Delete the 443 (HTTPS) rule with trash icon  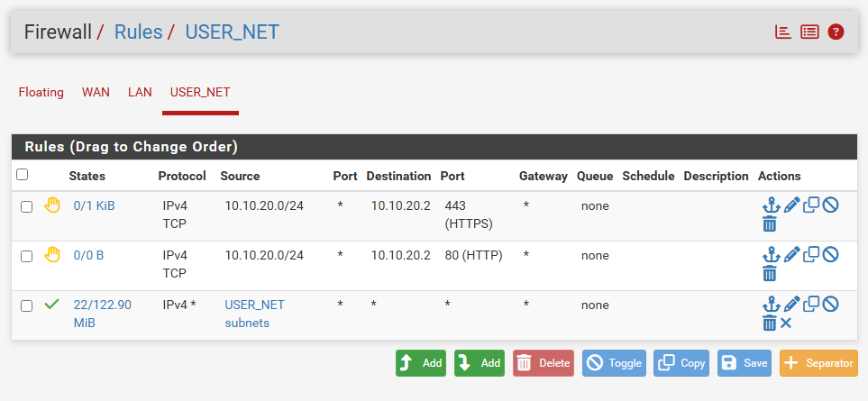tap(770, 224)
